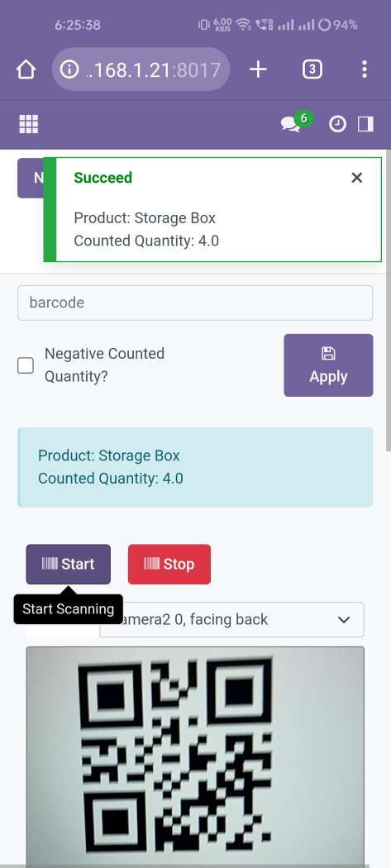Open a new tab with plus icon
Image resolution: width=391 pixels, height=868 pixels.
click(x=258, y=69)
